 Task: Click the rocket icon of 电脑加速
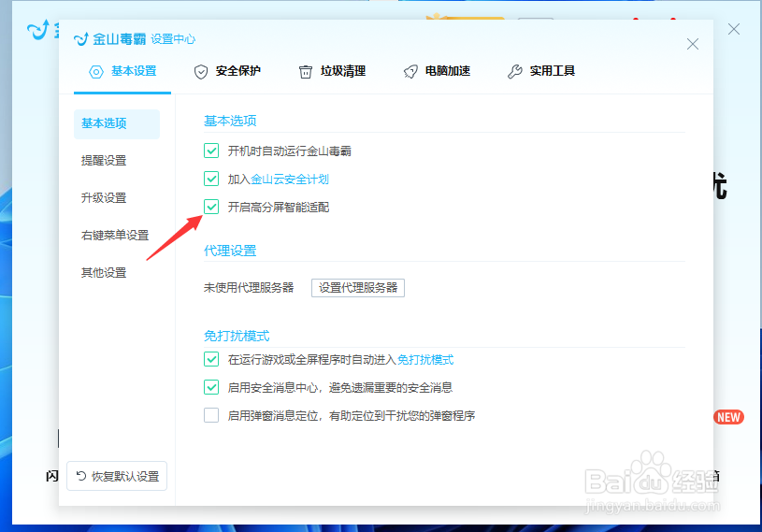pos(410,72)
